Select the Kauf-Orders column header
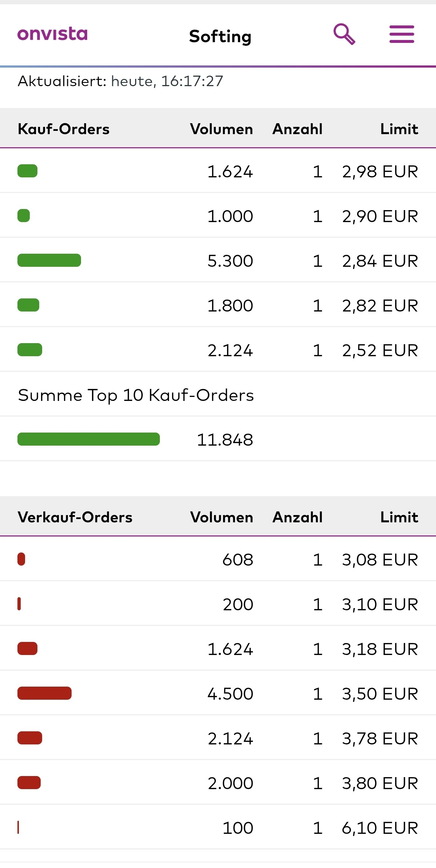 pyautogui.click(x=64, y=129)
